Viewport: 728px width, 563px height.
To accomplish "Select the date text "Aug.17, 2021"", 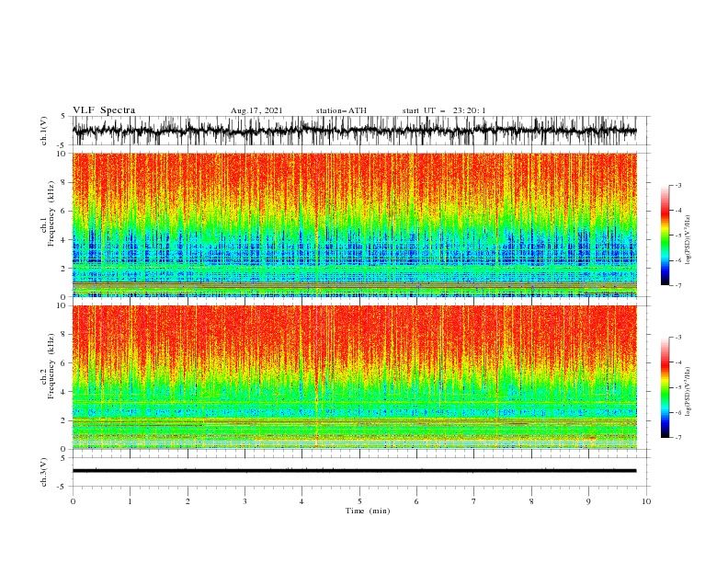I will coord(256,110).
